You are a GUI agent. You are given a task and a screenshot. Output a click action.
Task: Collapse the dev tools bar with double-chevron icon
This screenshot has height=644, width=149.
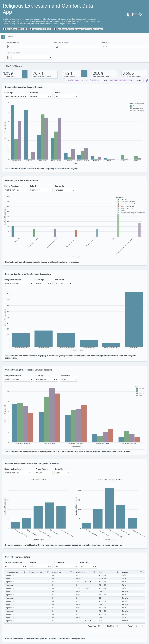click(x=146, y=80)
